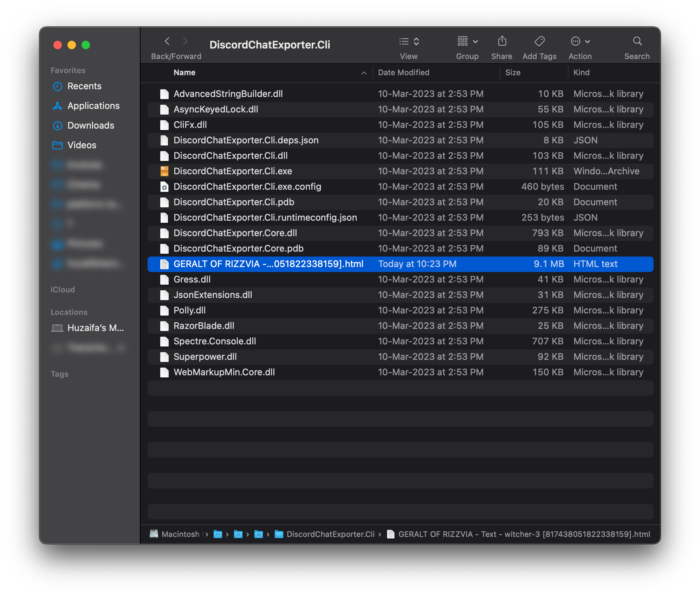
Task: Click the Forward arrow in toolbar
Action: pos(185,41)
